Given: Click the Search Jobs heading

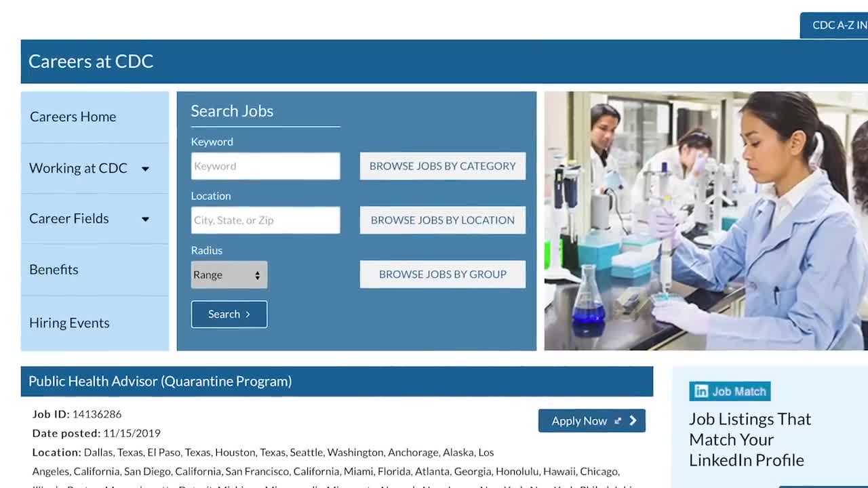Looking at the screenshot, I should (x=232, y=110).
